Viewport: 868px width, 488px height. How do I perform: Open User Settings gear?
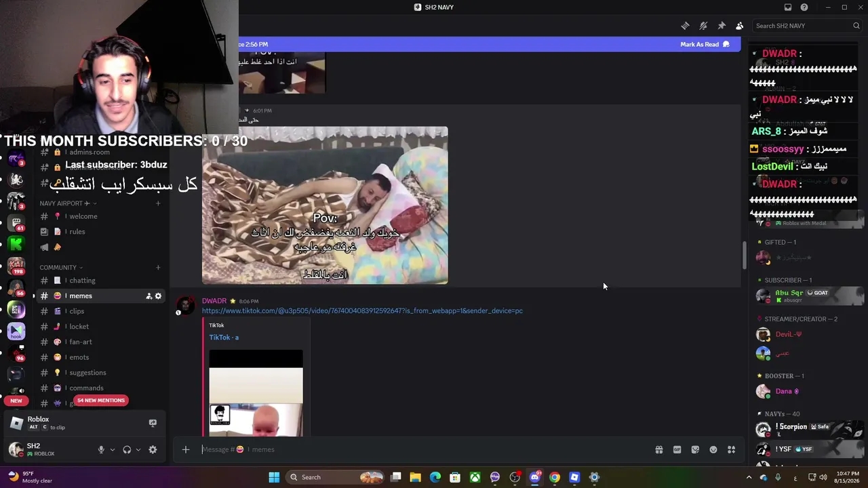[153, 449]
